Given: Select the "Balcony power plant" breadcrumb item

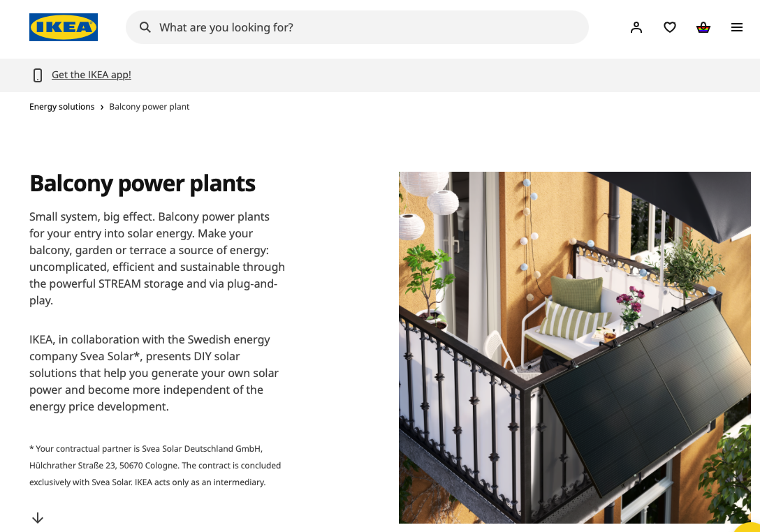Looking at the screenshot, I should (149, 106).
